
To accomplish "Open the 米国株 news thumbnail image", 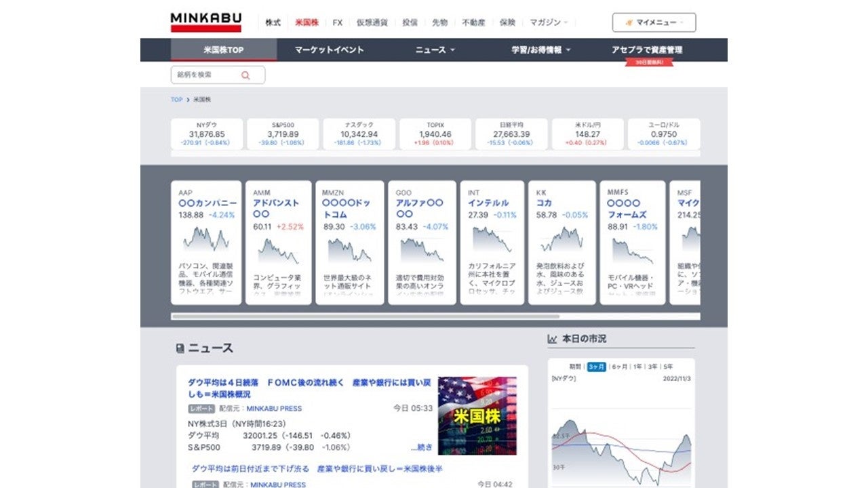I will [477, 416].
